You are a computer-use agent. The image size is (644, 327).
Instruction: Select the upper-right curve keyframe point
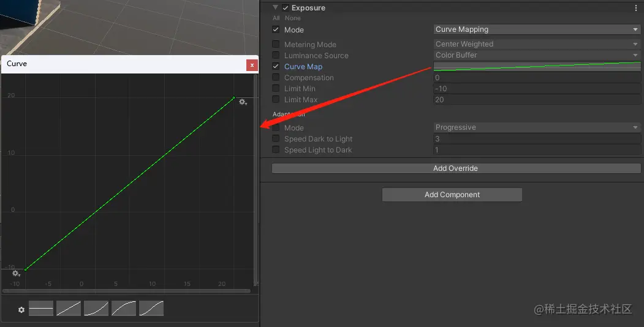click(233, 97)
